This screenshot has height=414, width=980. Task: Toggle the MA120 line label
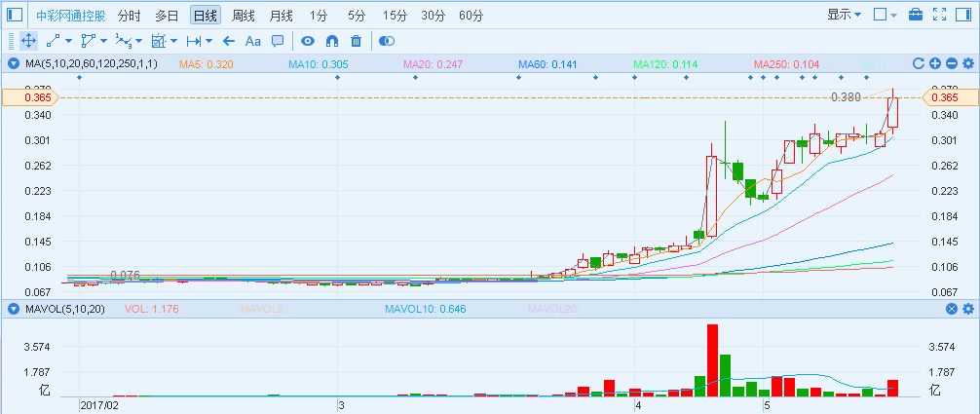(665, 63)
